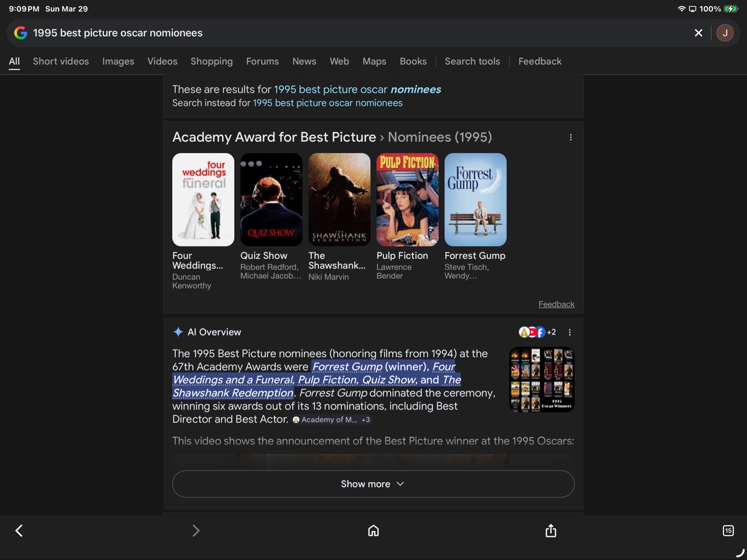
Task: Open the Forrest Gump poster card
Action: click(x=476, y=200)
